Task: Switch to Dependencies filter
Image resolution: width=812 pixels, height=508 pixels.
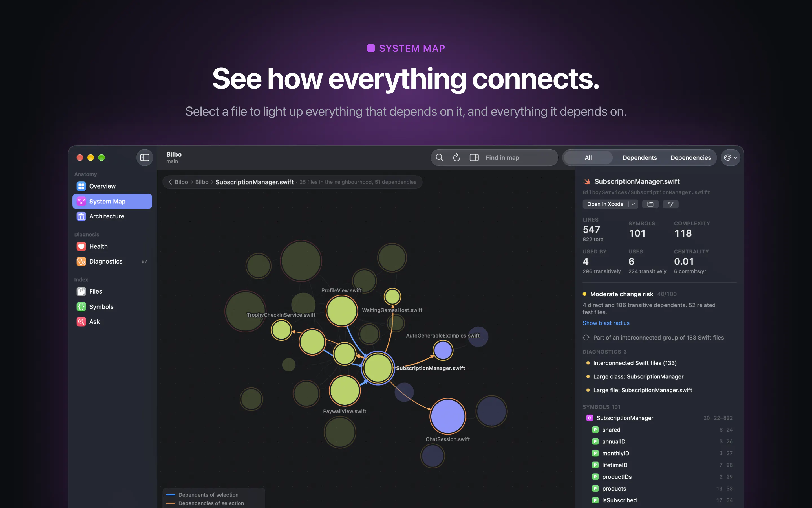Action: coord(690,157)
